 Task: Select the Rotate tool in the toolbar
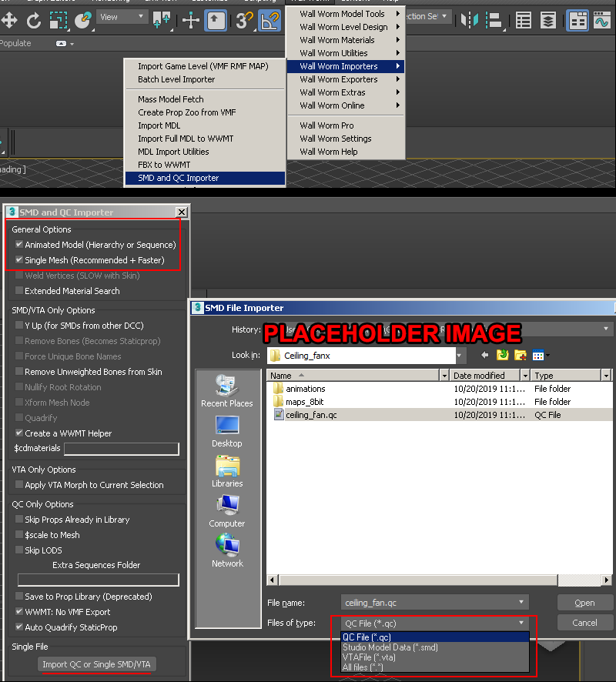tap(34, 20)
